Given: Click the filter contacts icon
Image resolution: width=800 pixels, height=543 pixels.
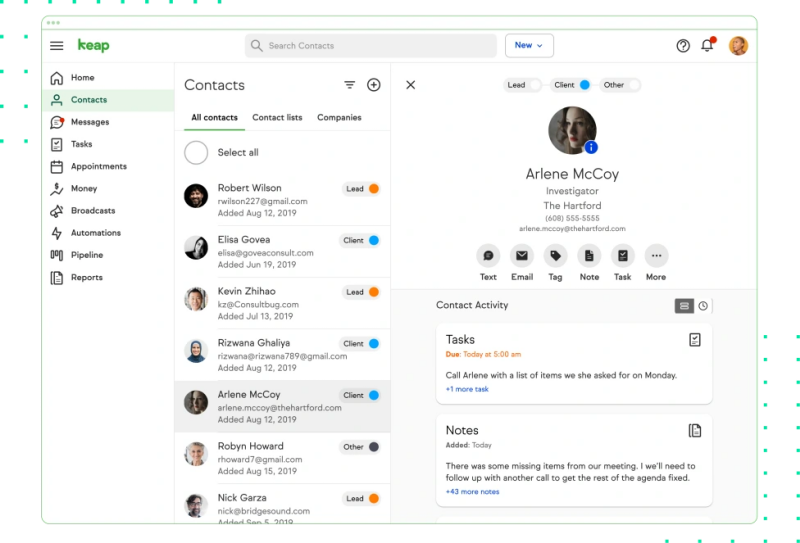Looking at the screenshot, I should pos(349,85).
